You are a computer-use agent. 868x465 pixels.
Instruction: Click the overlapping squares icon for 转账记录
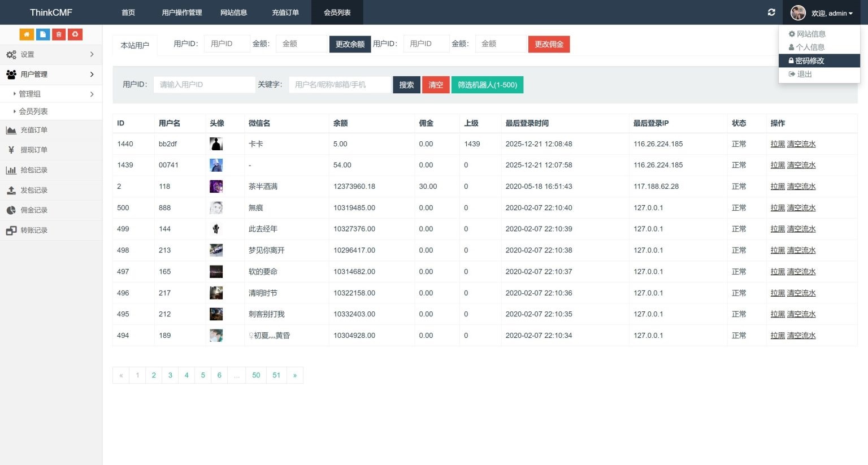pos(11,231)
